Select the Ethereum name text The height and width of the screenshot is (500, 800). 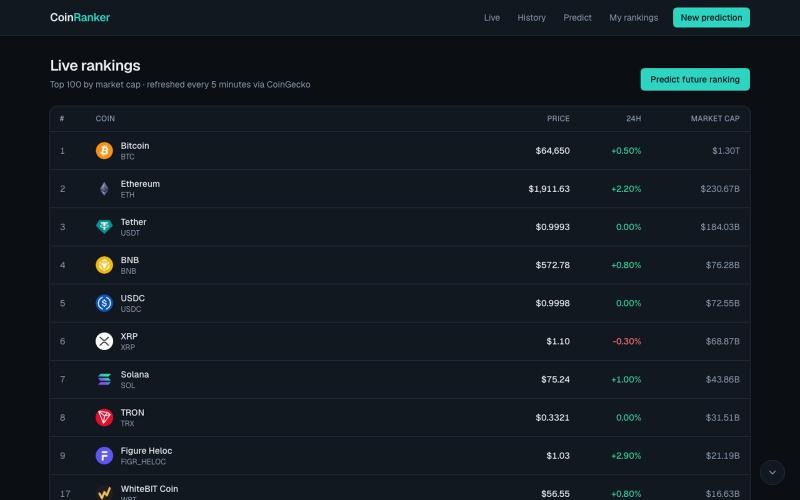click(140, 184)
